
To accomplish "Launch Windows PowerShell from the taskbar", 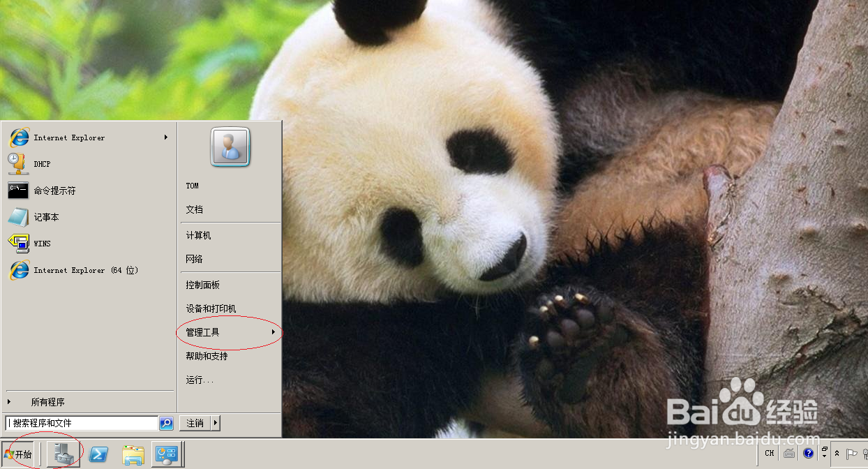I will [98, 454].
